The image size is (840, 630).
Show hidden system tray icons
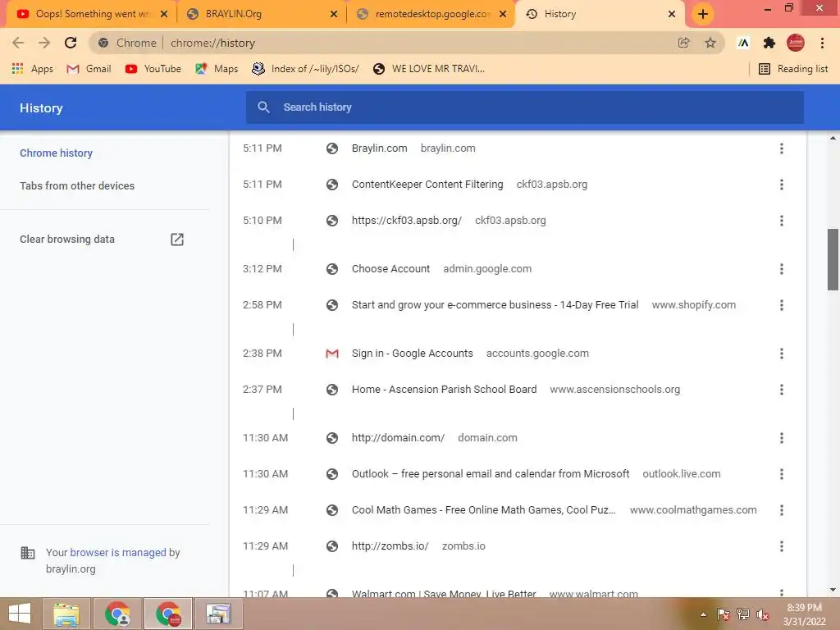703,614
